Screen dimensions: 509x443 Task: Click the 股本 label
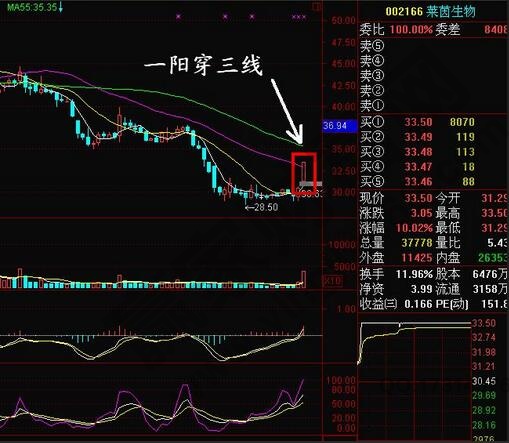click(x=448, y=274)
